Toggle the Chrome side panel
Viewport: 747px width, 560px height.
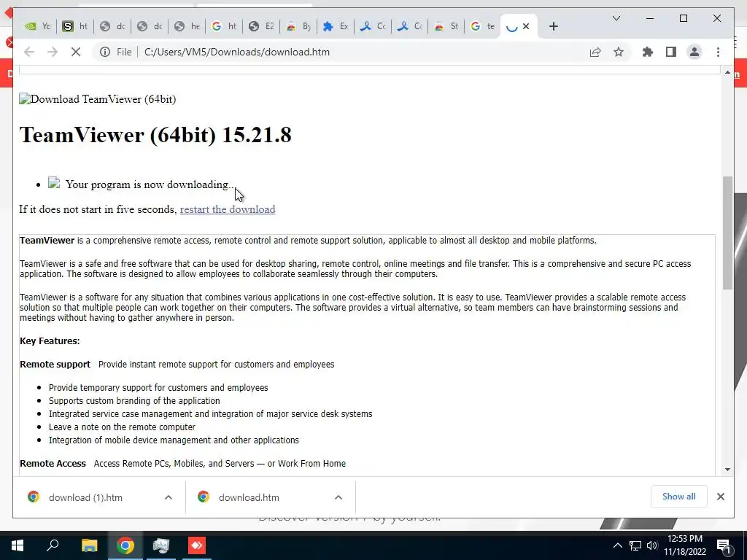671,52
